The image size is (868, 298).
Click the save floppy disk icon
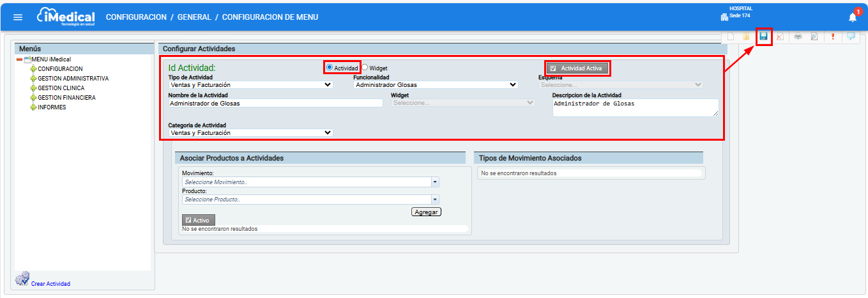coord(763,37)
